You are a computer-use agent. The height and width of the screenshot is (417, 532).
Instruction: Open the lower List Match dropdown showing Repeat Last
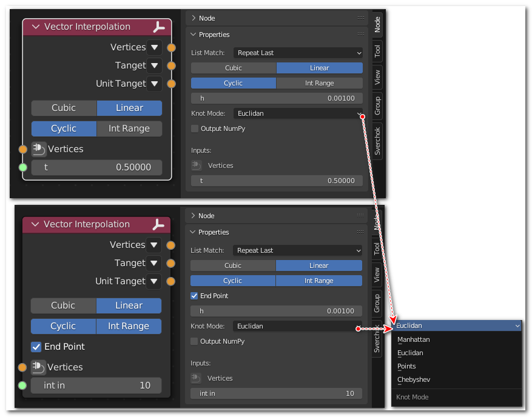(x=297, y=250)
